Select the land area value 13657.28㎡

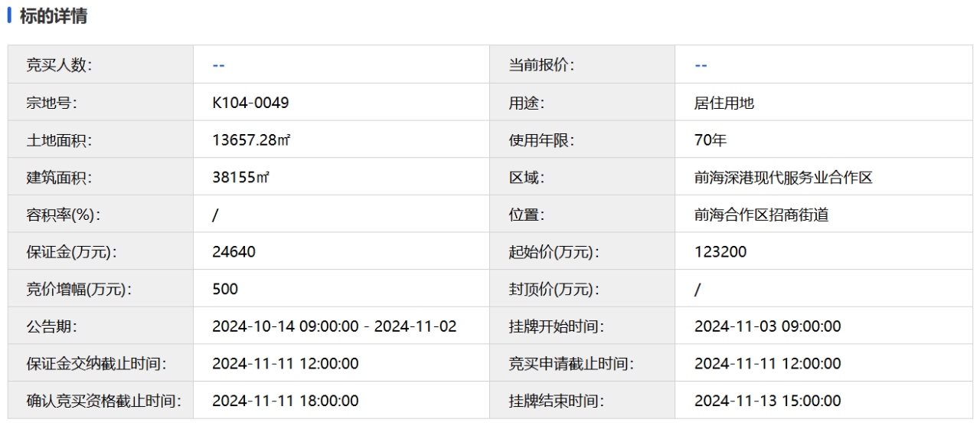click(251, 140)
